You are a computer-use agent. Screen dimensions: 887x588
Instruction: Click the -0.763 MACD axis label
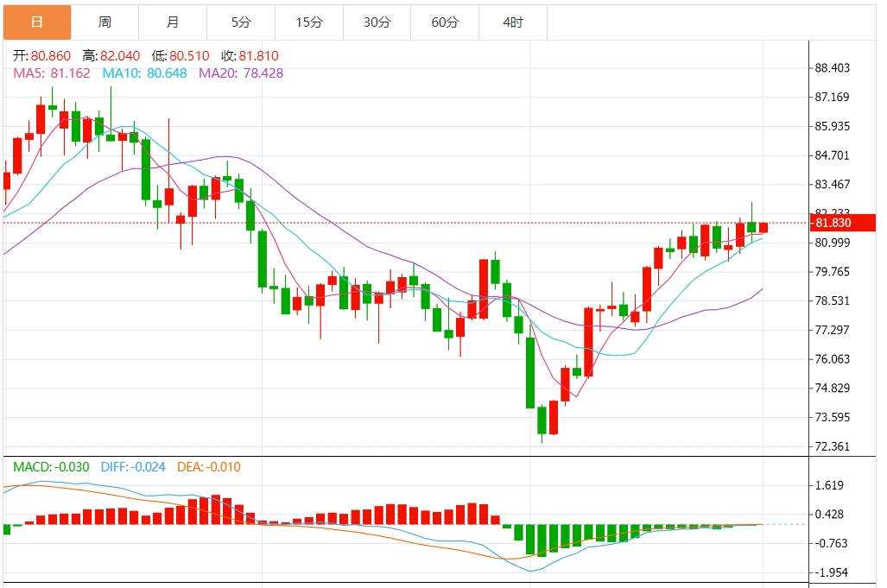(831, 543)
